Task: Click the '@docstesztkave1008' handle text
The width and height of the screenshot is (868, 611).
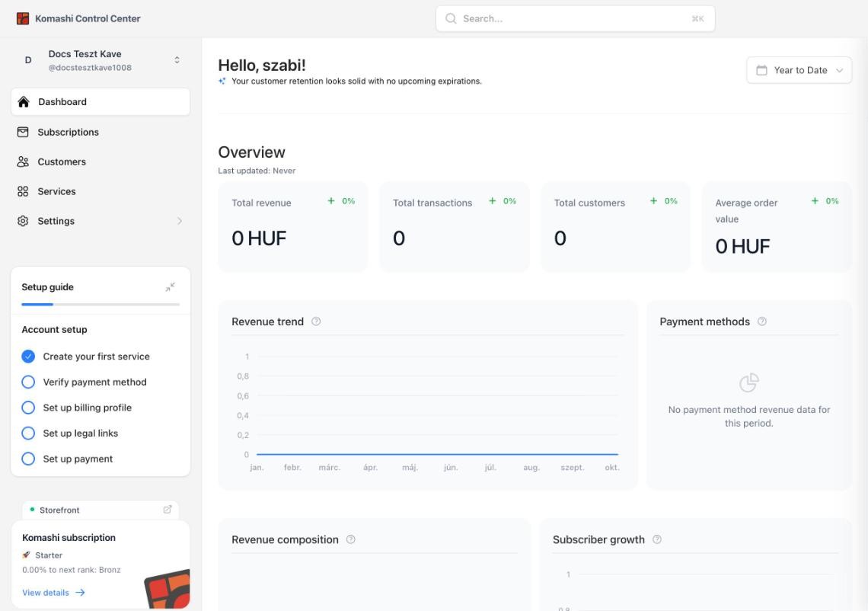Action: pos(90,68)
